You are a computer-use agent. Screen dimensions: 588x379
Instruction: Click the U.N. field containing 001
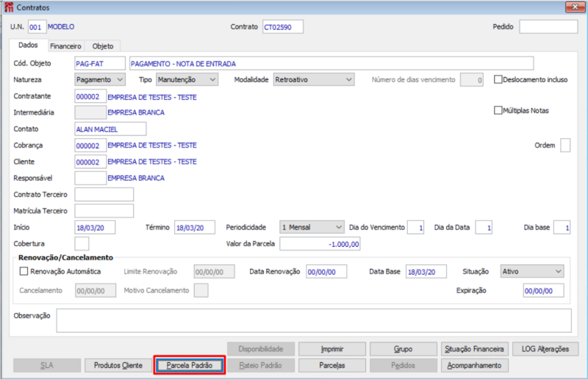(x=37, y=27)
